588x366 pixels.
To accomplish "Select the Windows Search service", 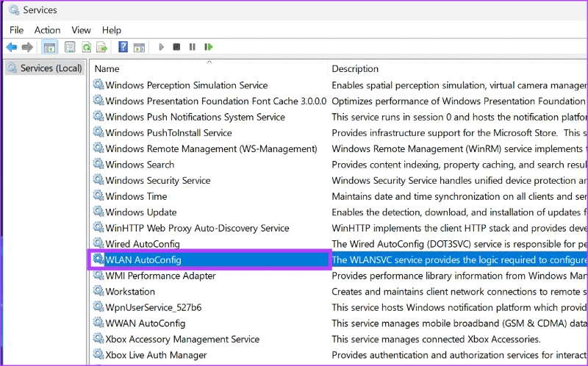I will [140, 165].
